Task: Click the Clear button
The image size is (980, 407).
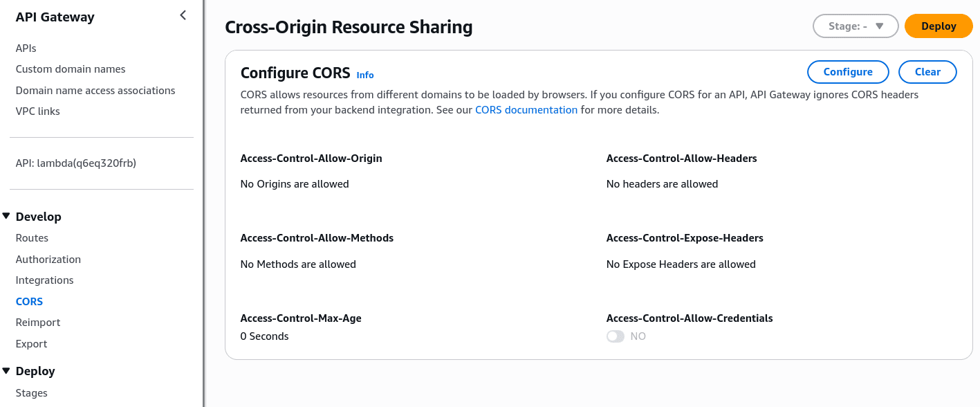Action: click(x=927, y=72)
